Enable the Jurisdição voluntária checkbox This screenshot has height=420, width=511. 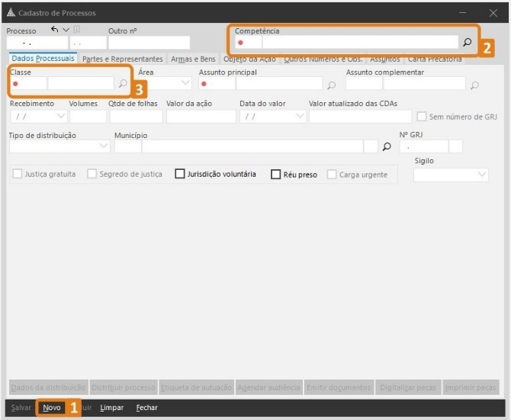[180, 174]
